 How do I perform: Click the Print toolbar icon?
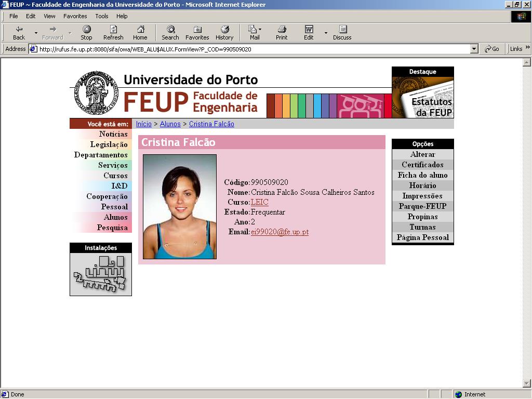tap(282, 29)
